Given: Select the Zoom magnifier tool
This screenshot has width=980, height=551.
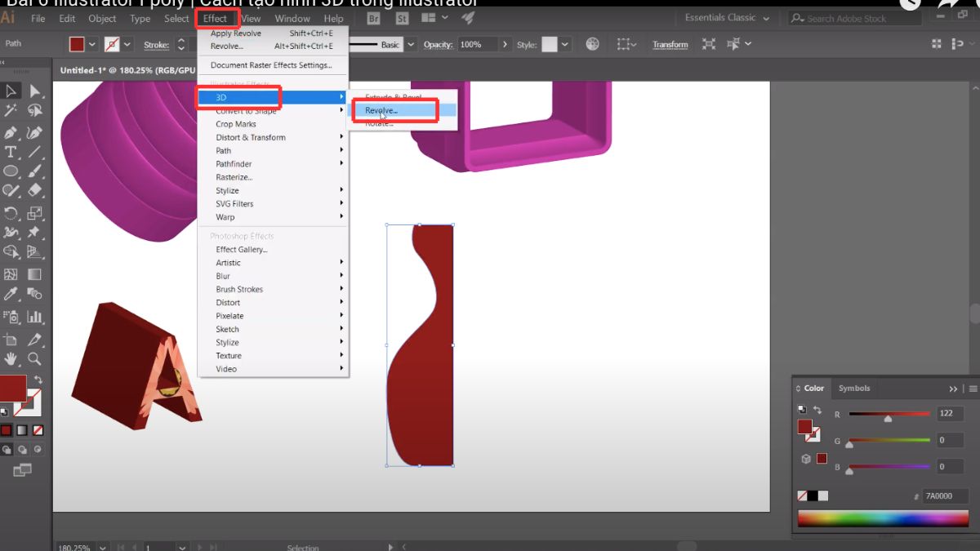Looking at the screenshot, I should 34,358.
